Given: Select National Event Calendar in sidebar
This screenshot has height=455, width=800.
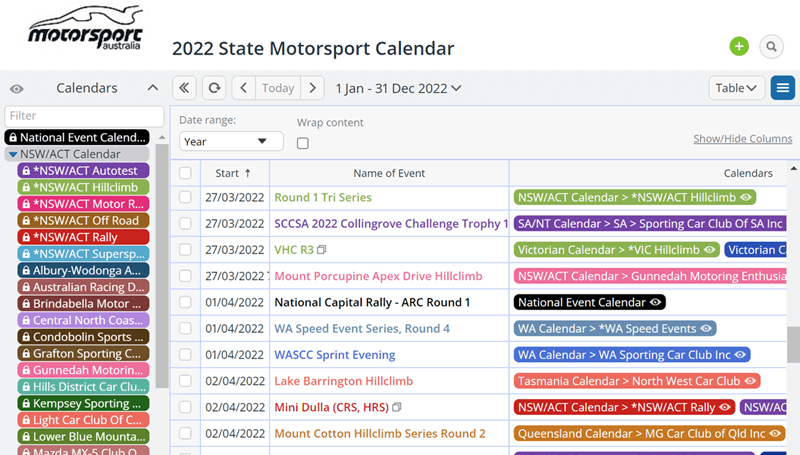Looking at the screenshot, I should point(77,138).
